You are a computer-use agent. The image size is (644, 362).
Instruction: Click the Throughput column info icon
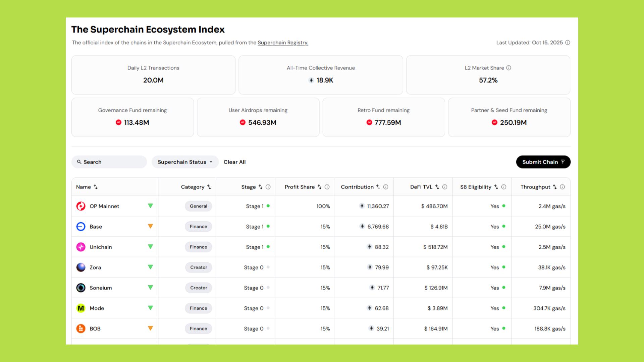(562, 187)
